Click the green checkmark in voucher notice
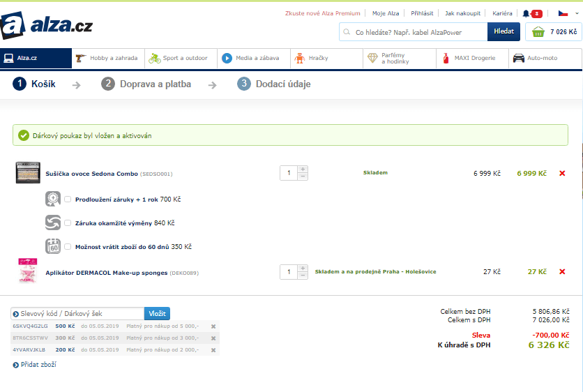The height and width of the screenshot is (392, 583). 24,135
